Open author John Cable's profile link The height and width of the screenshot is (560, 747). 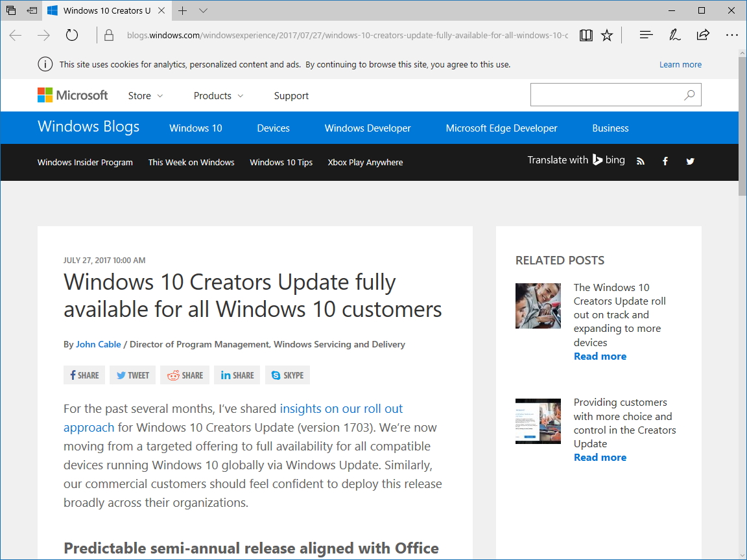[x=98, y=344]
